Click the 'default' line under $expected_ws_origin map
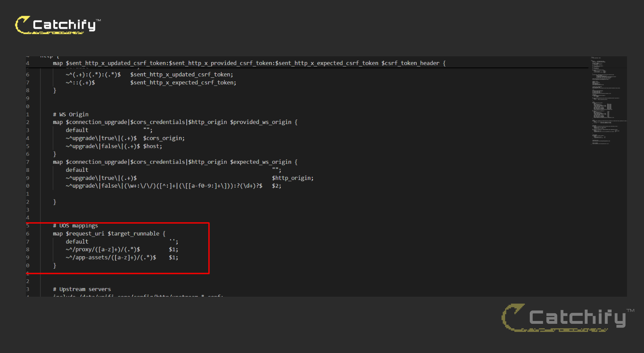Viewport: 644px width, 353px height. [173, 170]
